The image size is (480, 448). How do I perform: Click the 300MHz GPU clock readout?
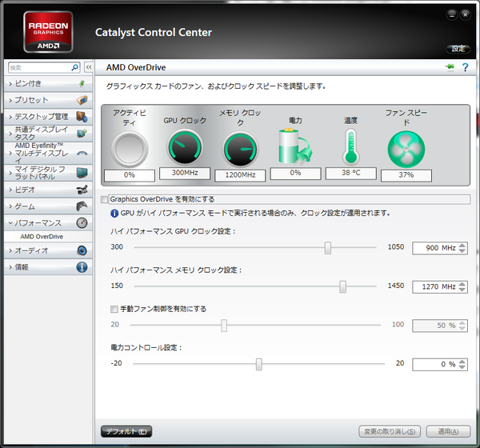pos(185,173)
